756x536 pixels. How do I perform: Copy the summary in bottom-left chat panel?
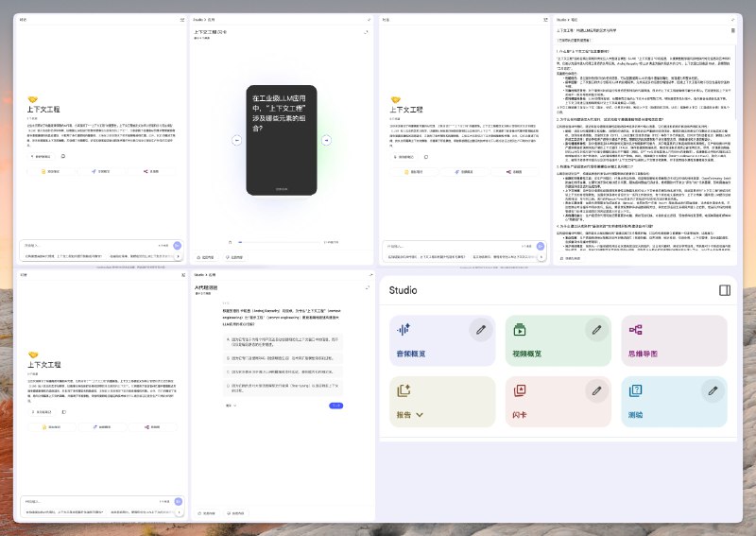click(x=64, y=412)
